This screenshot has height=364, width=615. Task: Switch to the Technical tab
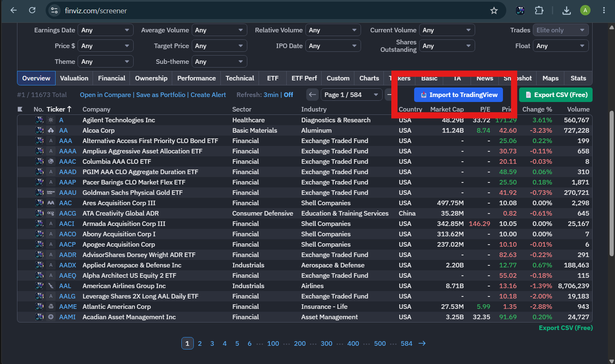coord(240,78)
